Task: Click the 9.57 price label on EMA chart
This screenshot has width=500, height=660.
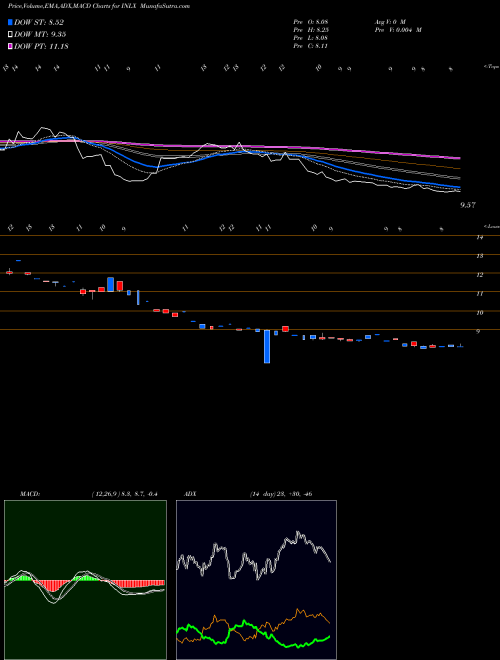Action: [x=468, y=205]
